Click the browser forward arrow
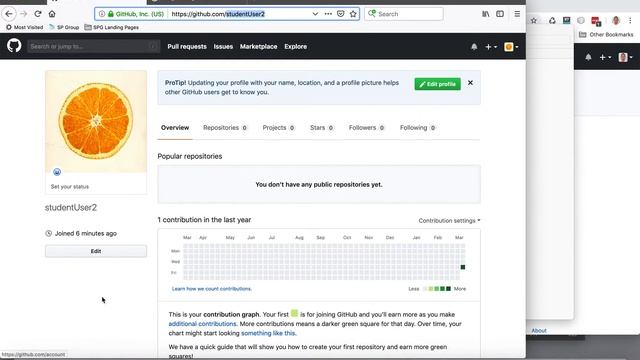This screenshot has width=640, height=360. tap(24, 14)
